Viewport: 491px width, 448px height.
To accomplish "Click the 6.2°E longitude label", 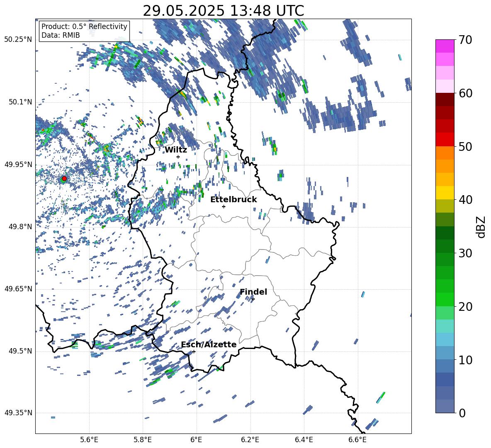I will 250,440.
